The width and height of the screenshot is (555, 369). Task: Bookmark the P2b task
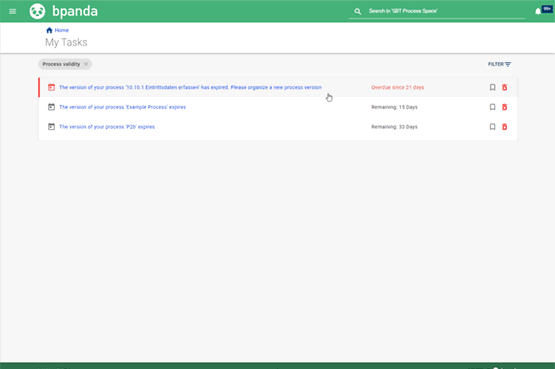coord(492,127)
